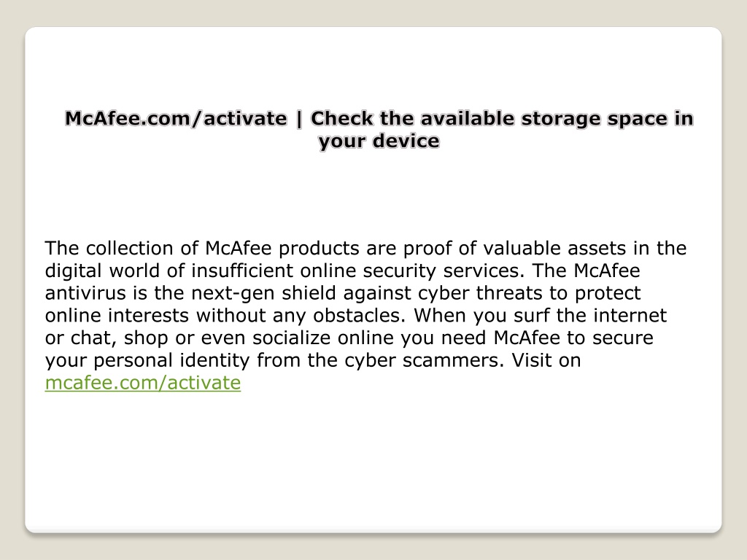
Task: Click the phrase "personal identity"
Action: point(171,361)
